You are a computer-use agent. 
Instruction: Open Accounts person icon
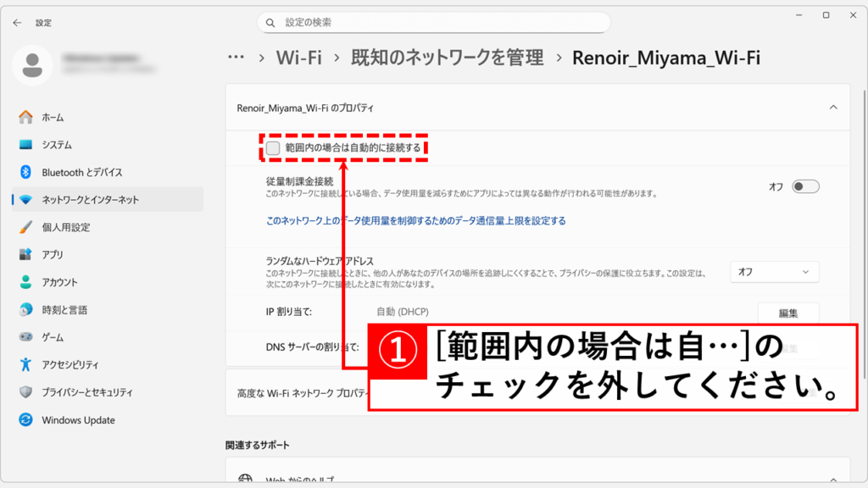(25, 282)
